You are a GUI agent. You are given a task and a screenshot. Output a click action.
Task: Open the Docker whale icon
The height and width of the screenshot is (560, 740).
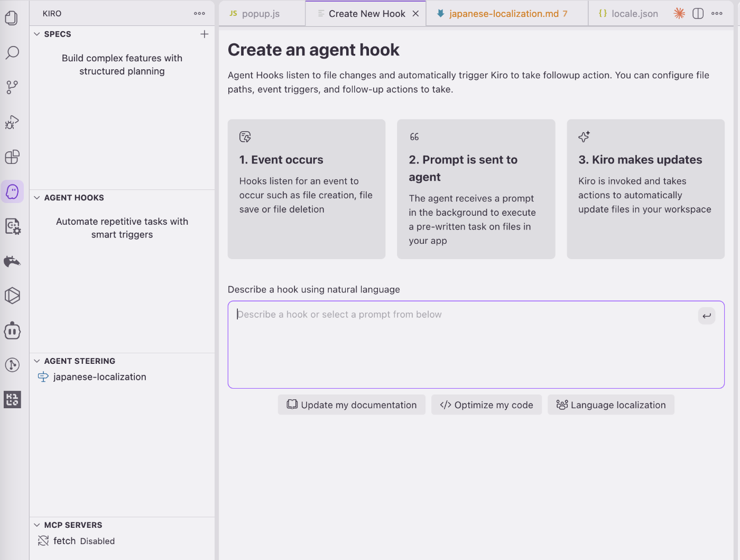pos(12,261)
